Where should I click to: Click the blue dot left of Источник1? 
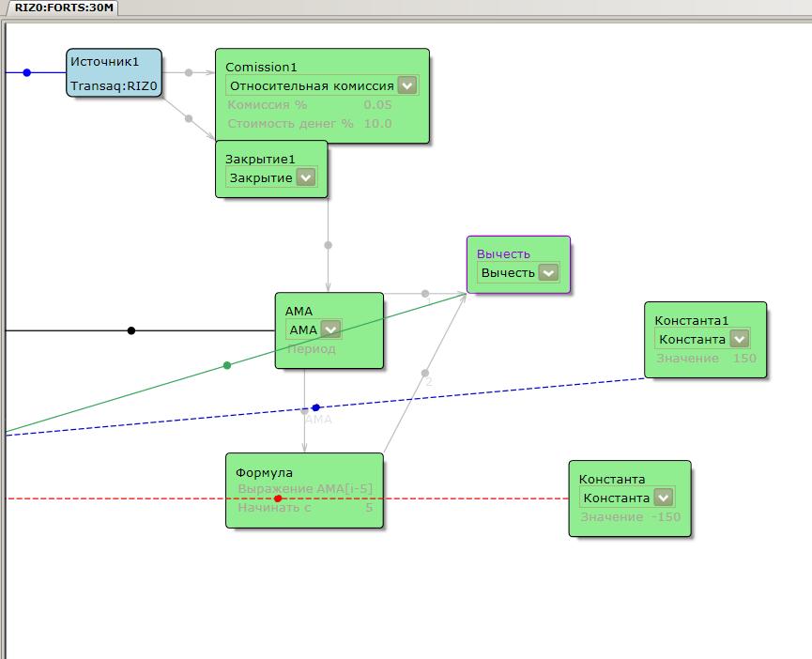pos(27,72)
